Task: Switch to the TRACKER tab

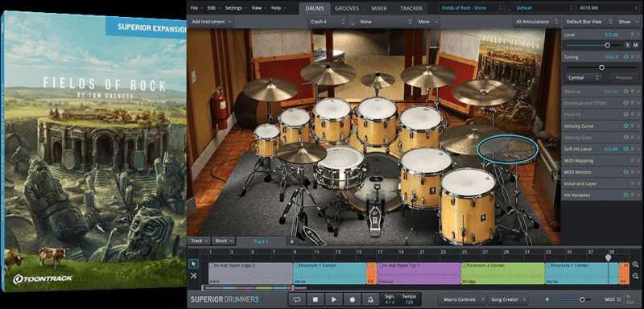Action: [411, 8]
